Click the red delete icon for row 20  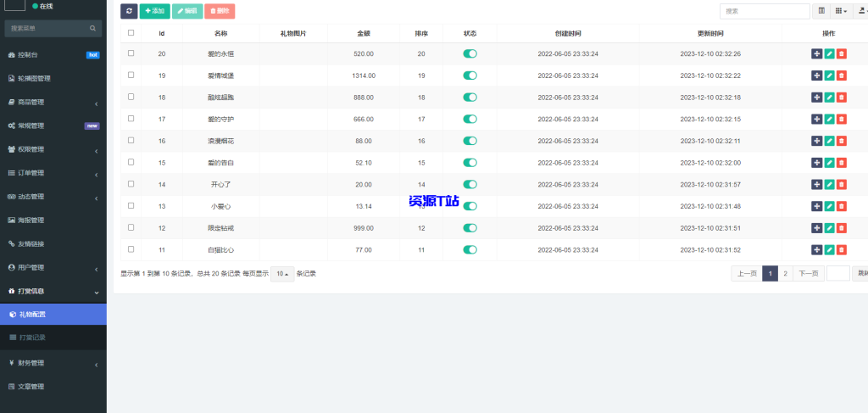[841, 53]
